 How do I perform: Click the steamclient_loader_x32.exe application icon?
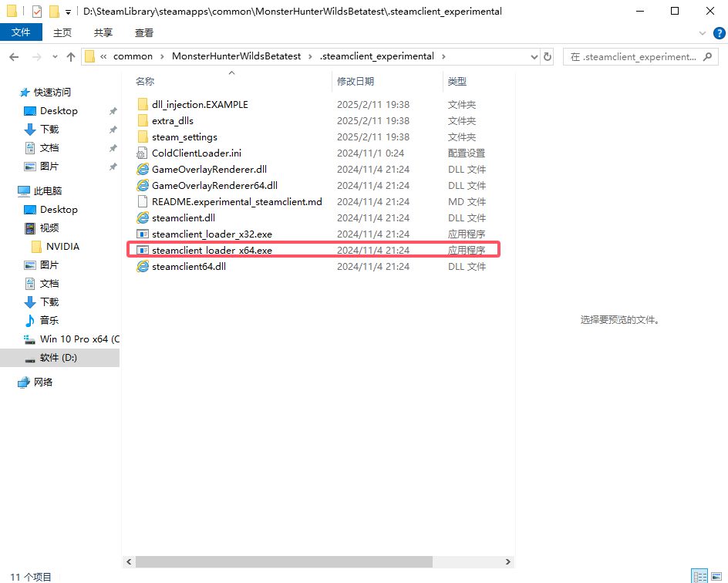coord(143,234)
